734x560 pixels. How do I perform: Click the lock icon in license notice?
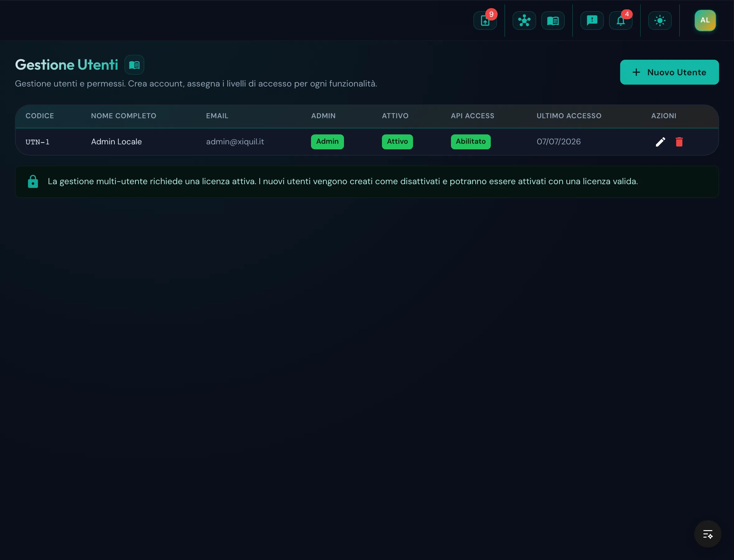tap(33, 182)
